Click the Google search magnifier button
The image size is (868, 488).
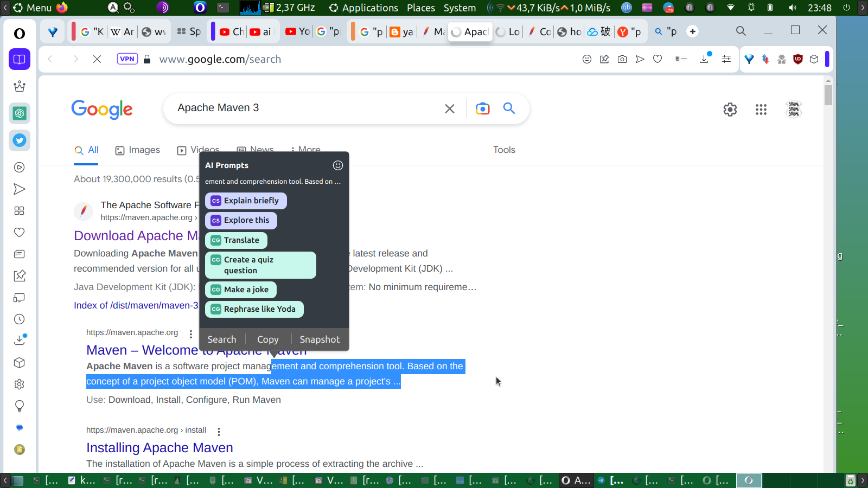(x=509, y=108)
